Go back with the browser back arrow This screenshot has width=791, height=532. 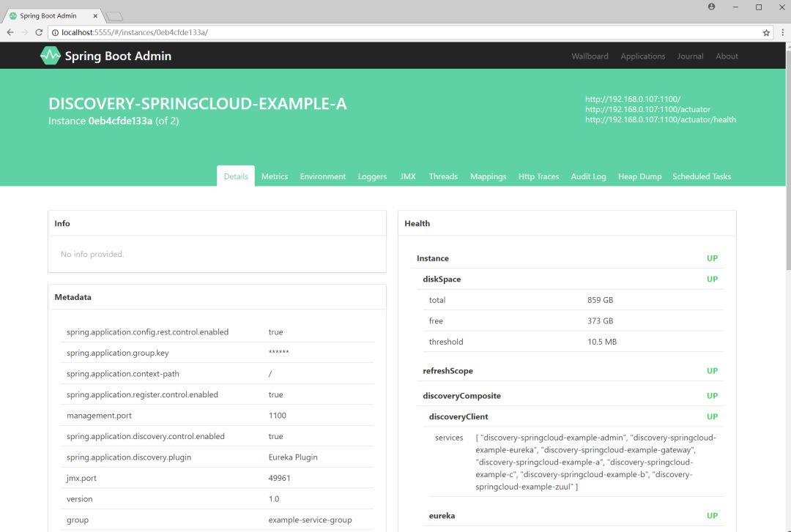[x=10, y=32]
